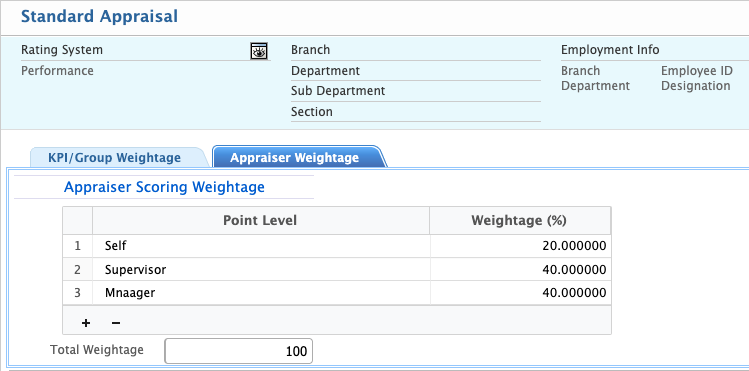Viewport: 749px width, 371px height.
Task: Click the Employee ID label
Action: pyautogui.click(x=696, y=71)
